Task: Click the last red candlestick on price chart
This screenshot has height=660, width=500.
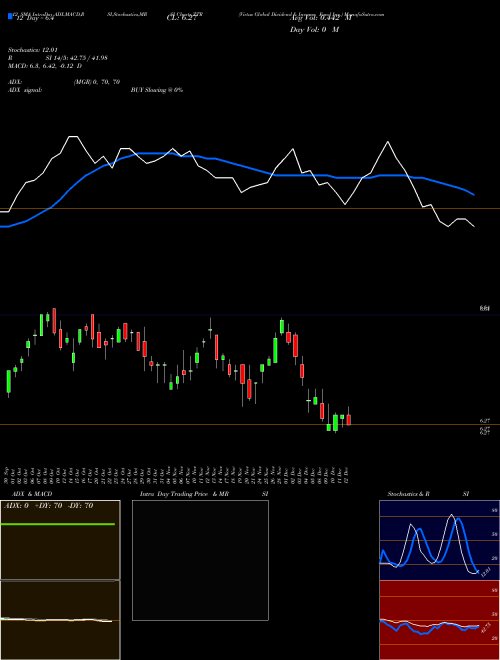Action: 348,418
